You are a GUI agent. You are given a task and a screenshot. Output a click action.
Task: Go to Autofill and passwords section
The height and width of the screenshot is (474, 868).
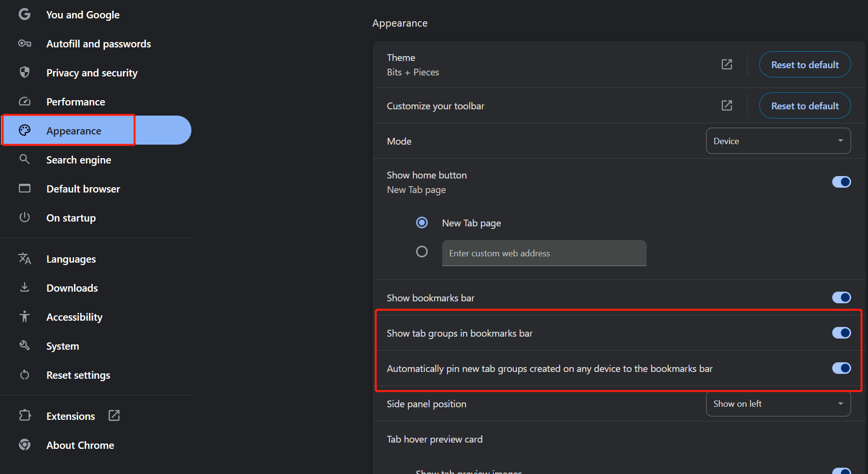(99, 44)
